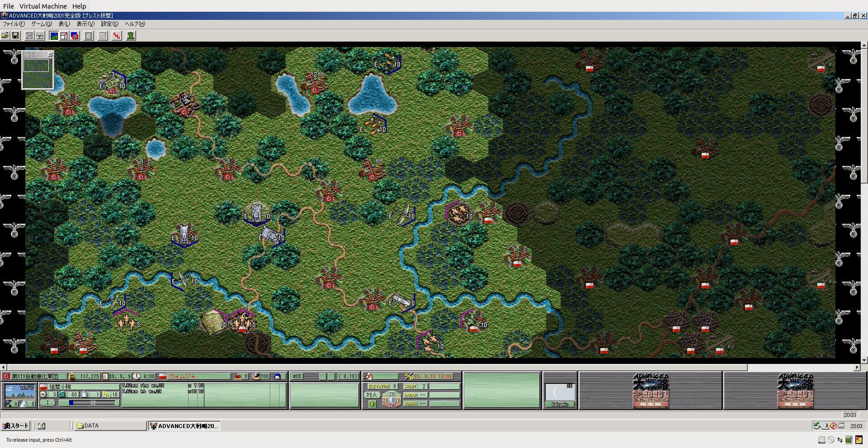Click the grey arrow next-unit toolbar icon
The width and height of the screenshot is (868, 448).
tap(29, 36)
